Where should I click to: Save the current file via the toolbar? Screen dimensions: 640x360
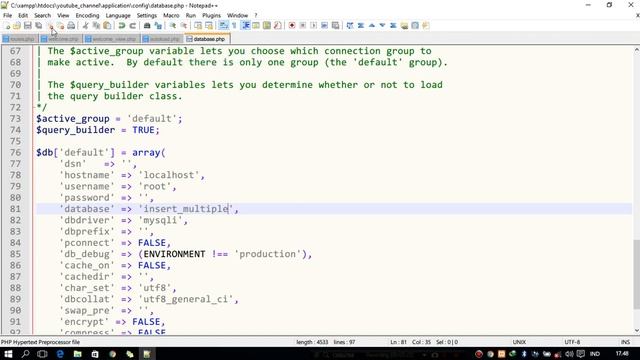point(27,26)
